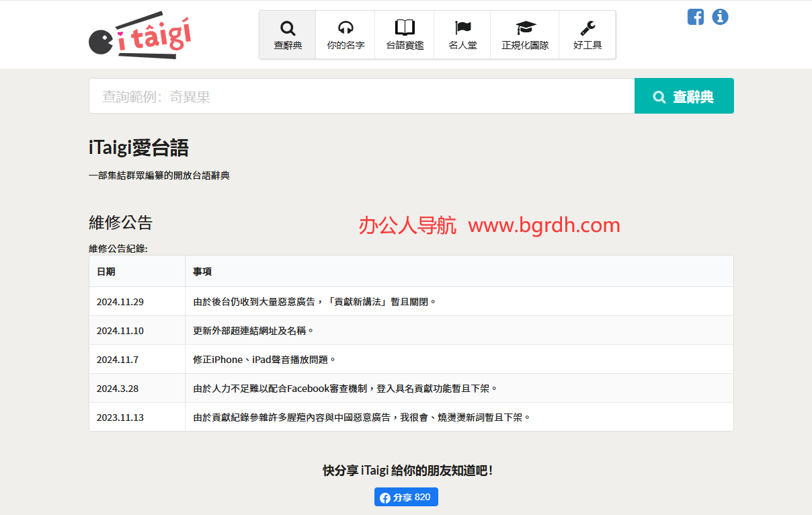Image resolution: width=812 pixels, height=515 pixels.
Task: Click the 維修公告 heading text
Action: click(x=120, y=222)
